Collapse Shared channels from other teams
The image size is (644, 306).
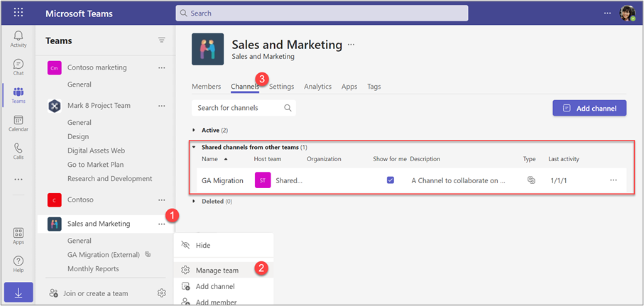tap(195, 147)
